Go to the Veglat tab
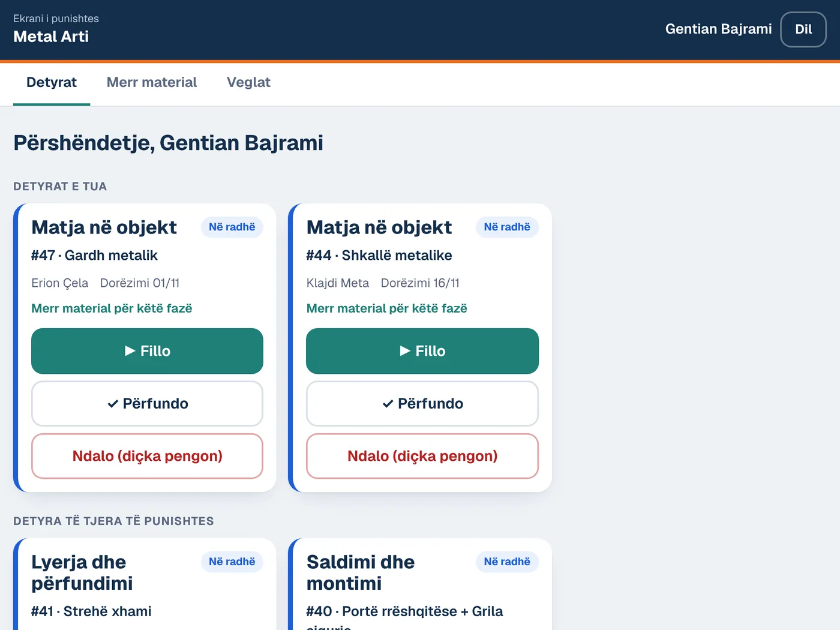840x630 pixels. [248, 83]
